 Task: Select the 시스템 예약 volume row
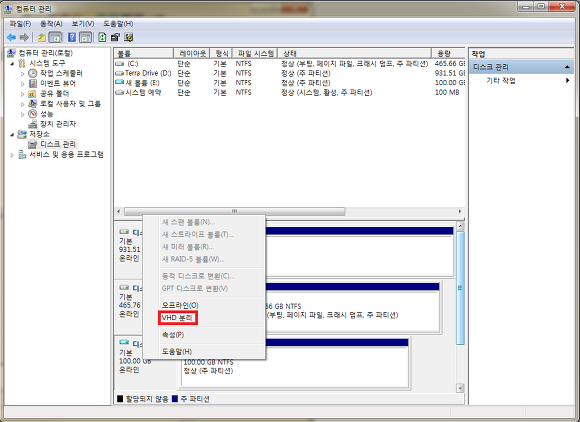[x=290, y=92]
